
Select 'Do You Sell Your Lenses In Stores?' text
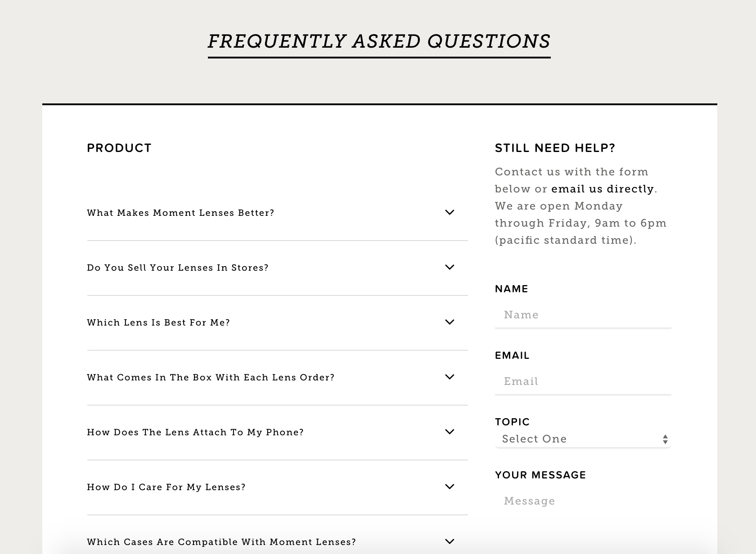tap(178, 268)
